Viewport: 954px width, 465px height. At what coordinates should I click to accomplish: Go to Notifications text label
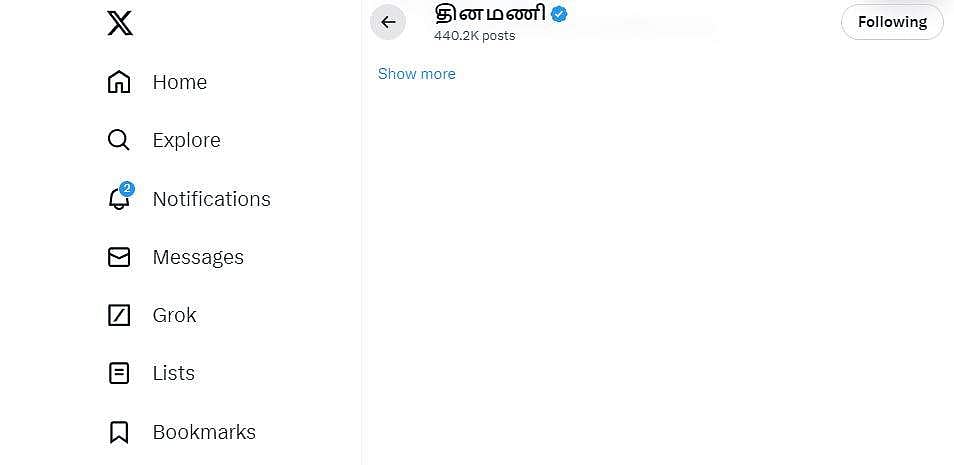(211, 199)
